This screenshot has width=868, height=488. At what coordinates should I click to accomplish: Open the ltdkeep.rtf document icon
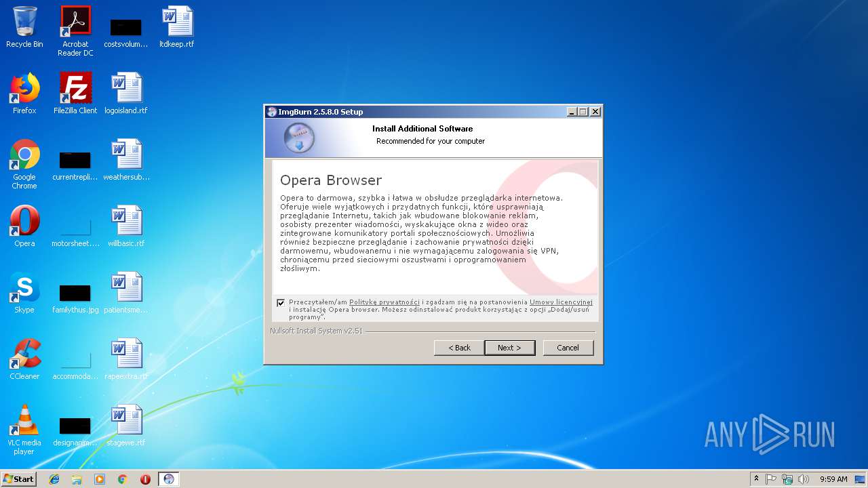click(x=176, y=28)
